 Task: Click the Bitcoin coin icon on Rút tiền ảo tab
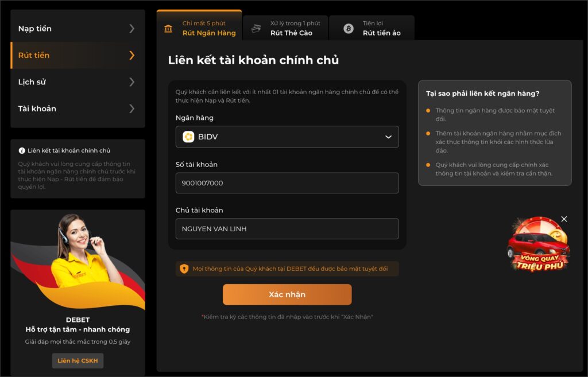(349, 29)
